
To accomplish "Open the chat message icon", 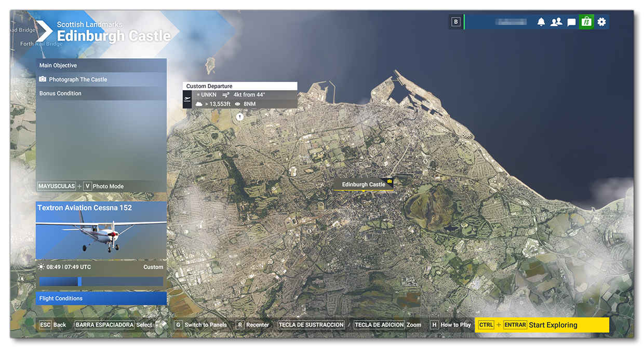I will tap(571, 21).
